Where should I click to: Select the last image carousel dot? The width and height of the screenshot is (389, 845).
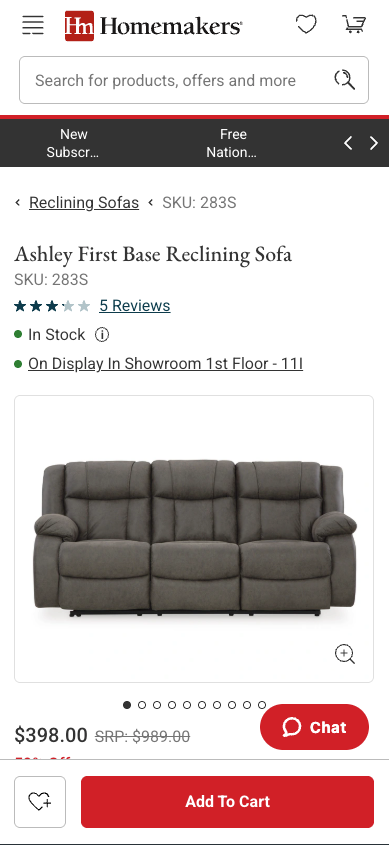(x=262, y=705)
